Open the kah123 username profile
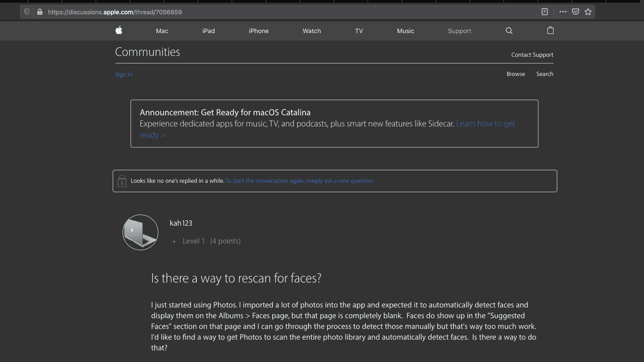Image resolution: width=644 pixels, height=362 pixels. click(x=181, y=223)
